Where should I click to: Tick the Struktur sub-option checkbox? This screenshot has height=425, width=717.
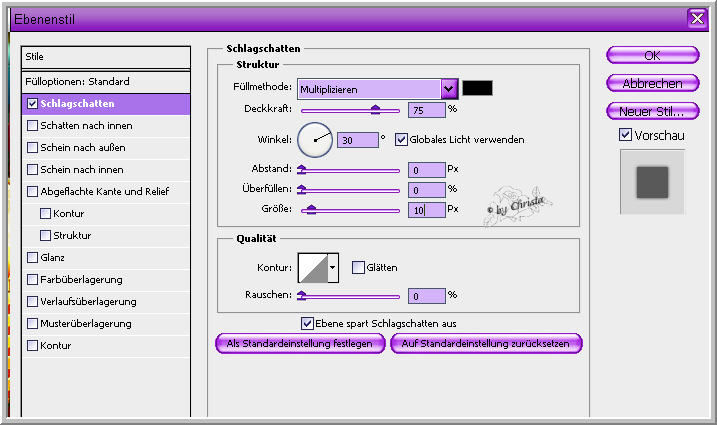[45, 235]
